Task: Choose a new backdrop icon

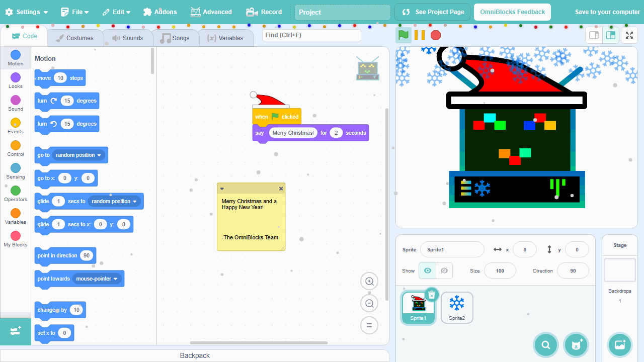Action: (x=620, y=345)
